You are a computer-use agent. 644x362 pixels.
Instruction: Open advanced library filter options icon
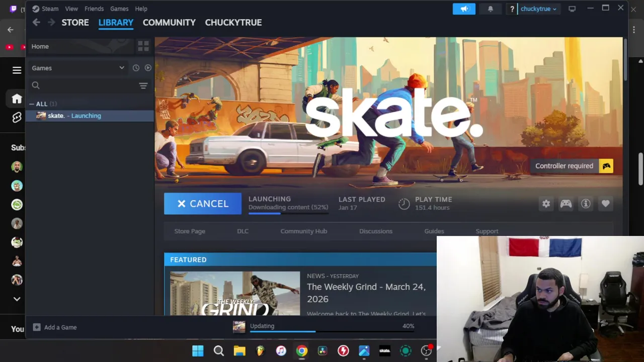coord(143,85)
